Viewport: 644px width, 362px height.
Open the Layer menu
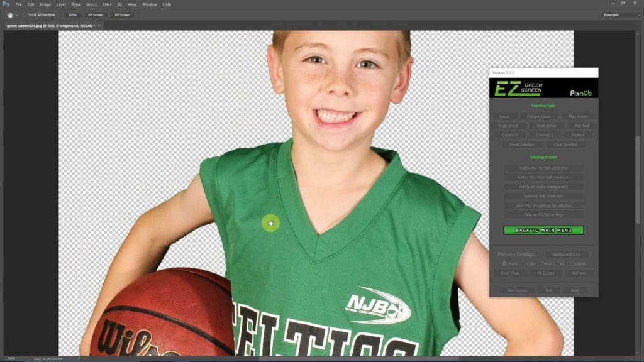(x=61, y=4)
